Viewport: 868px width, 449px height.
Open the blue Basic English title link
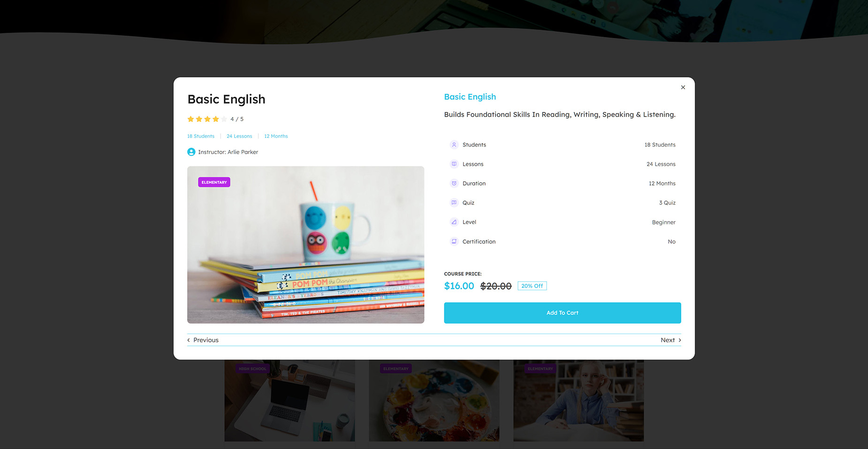coord(470,97)
